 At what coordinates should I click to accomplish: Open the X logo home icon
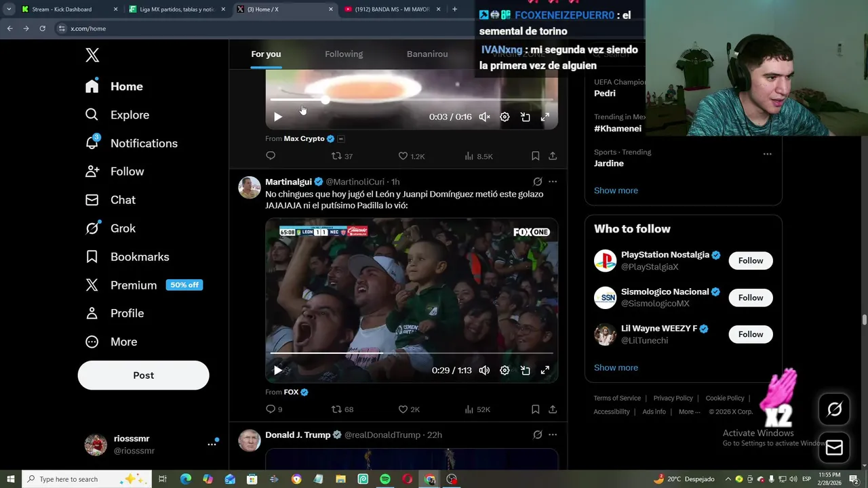92,56
